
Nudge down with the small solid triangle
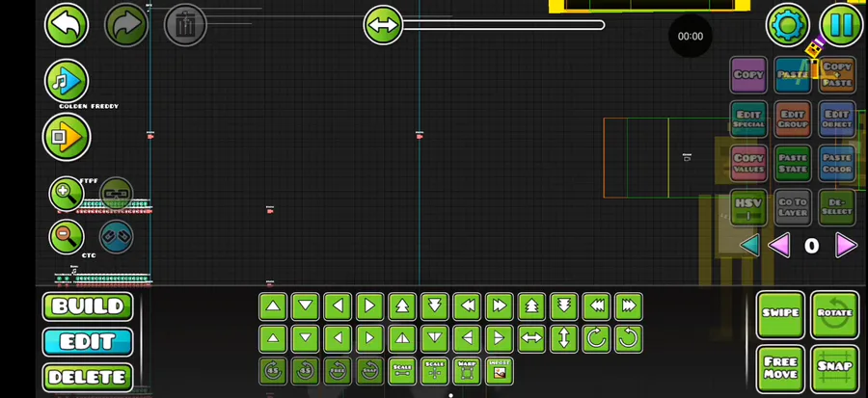(305, 338)
